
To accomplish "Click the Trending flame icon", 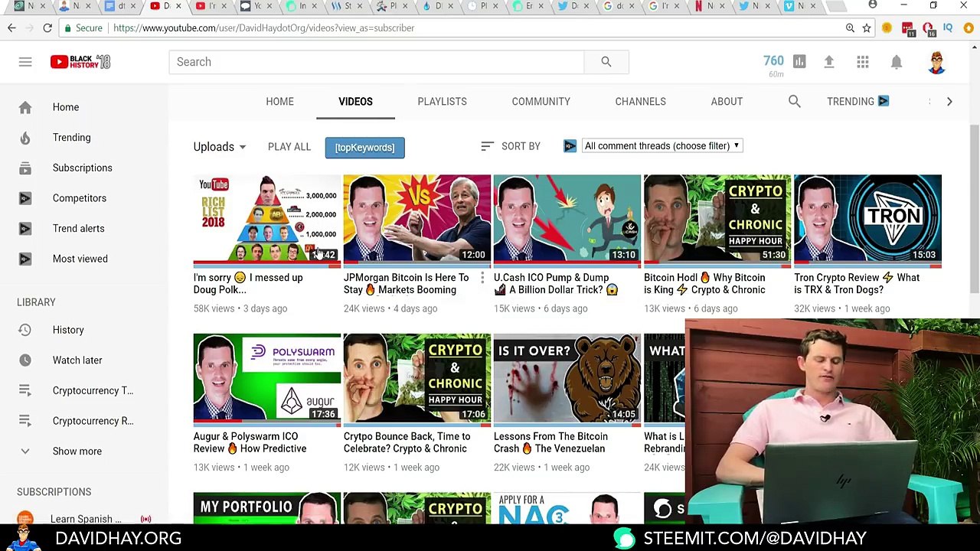I will click(x=25, y=138).
